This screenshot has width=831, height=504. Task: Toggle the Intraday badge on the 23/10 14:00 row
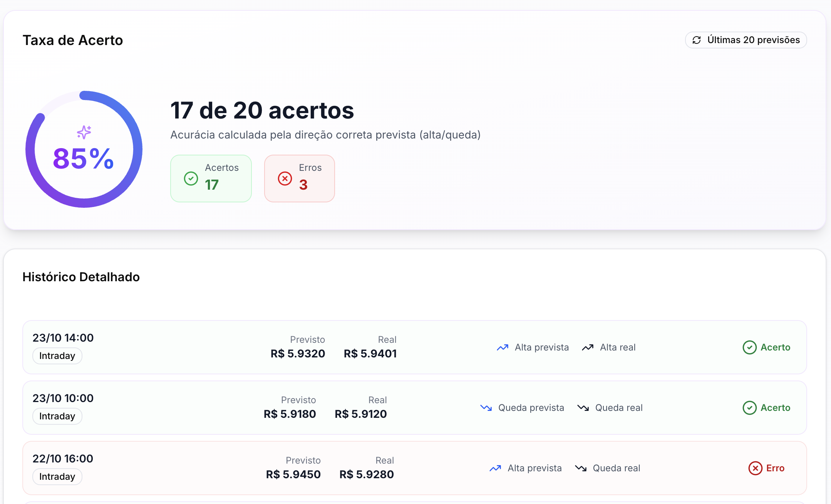click(x=57, y=356)
